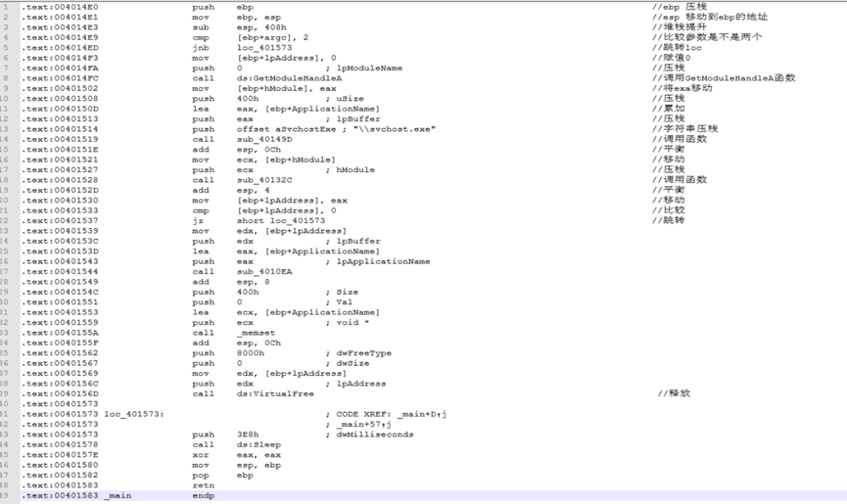Select the '//调用GetModuleHandleA函数' annotation

[724, 78]
